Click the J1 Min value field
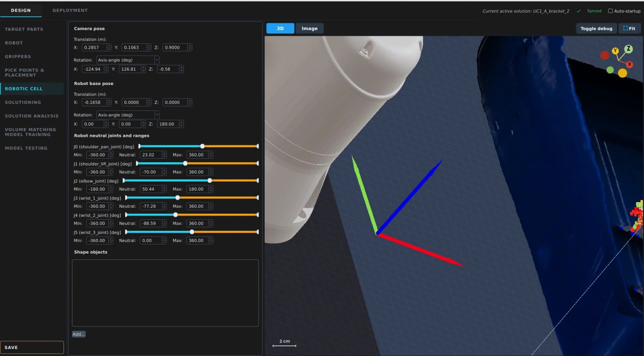The image size is (644, 356). click(97, 172)
